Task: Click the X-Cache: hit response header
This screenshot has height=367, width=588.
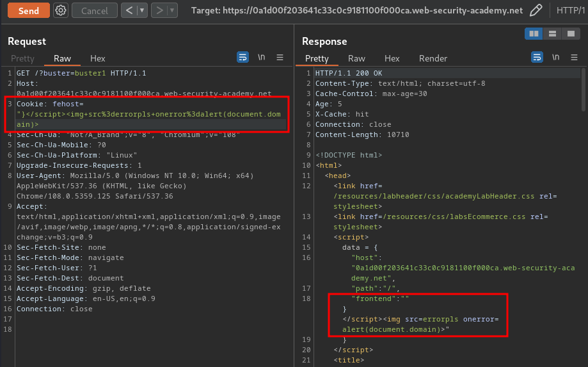Action: pyautogui.click(x=342, y=114)
